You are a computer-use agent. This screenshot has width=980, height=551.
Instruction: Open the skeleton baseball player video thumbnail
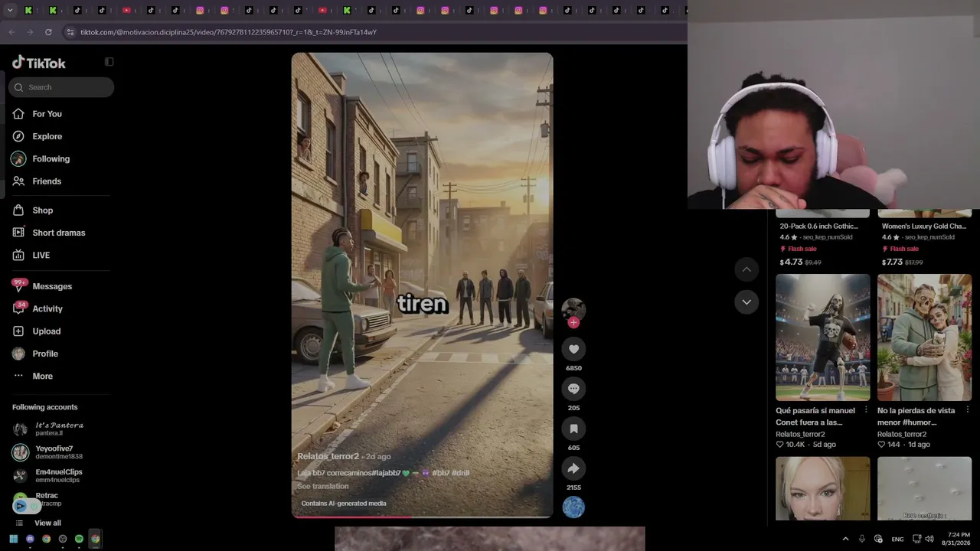(823, 337)
